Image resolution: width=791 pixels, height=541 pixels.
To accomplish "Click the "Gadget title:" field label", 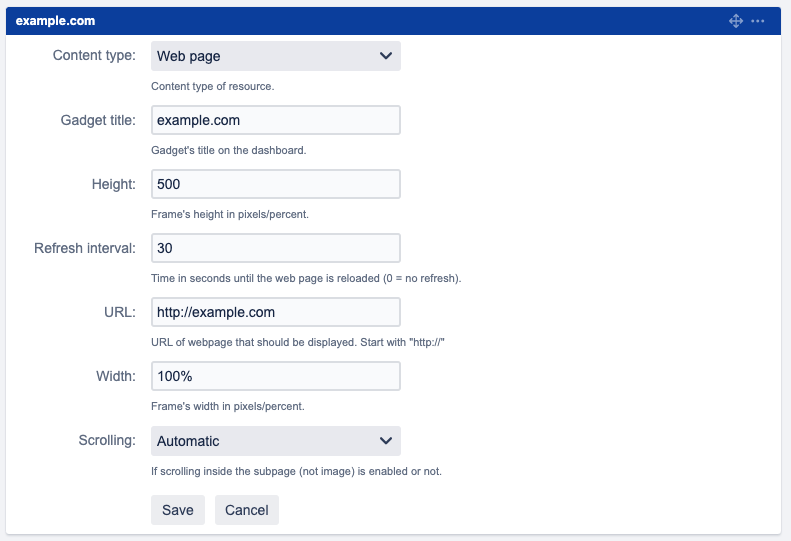I will [x=98, y=120].
